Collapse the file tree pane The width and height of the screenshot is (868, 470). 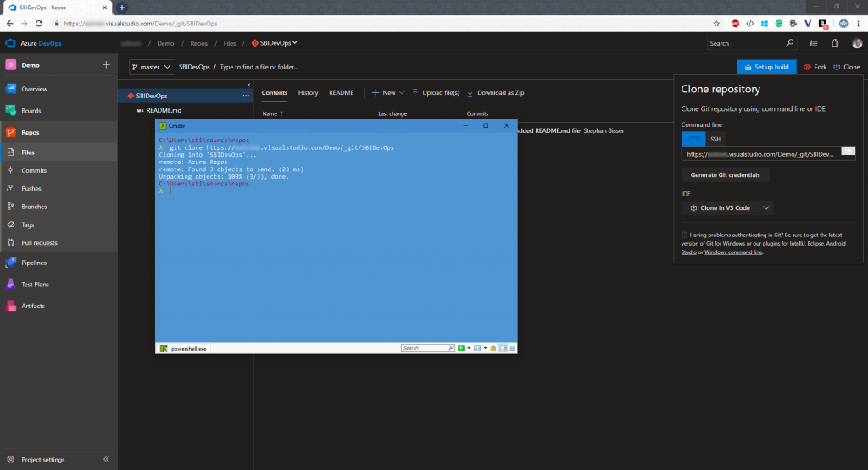[x=249, y=85]
